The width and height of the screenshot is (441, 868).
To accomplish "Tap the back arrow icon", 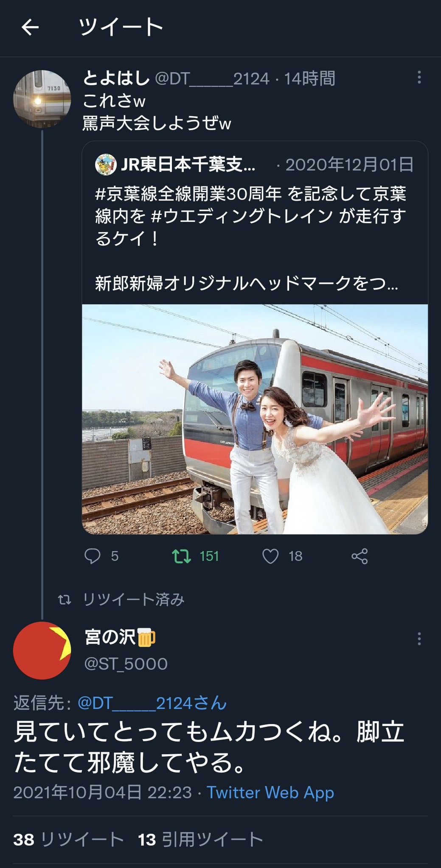I will (x=30, y=28).
